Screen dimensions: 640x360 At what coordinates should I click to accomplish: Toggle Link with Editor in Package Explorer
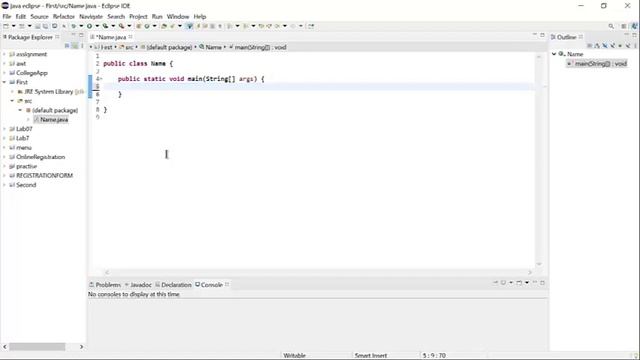75,46
